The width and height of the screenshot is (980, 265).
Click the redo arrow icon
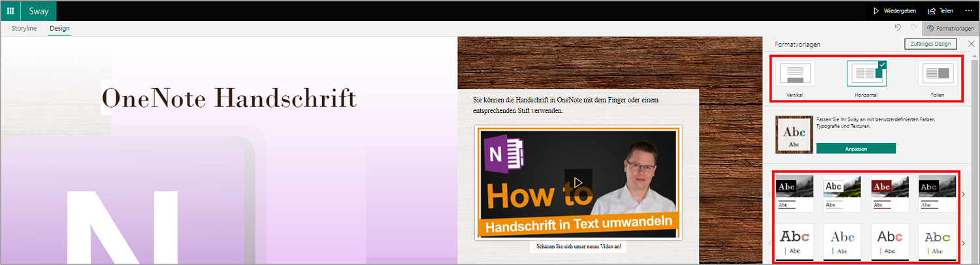click(x=913, y=28)
